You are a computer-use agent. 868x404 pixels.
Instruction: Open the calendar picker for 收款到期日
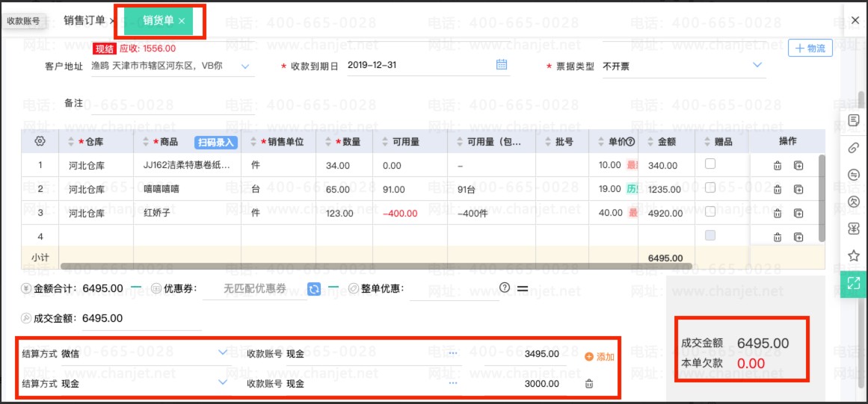pyautogui.click(x=502, y=64)
